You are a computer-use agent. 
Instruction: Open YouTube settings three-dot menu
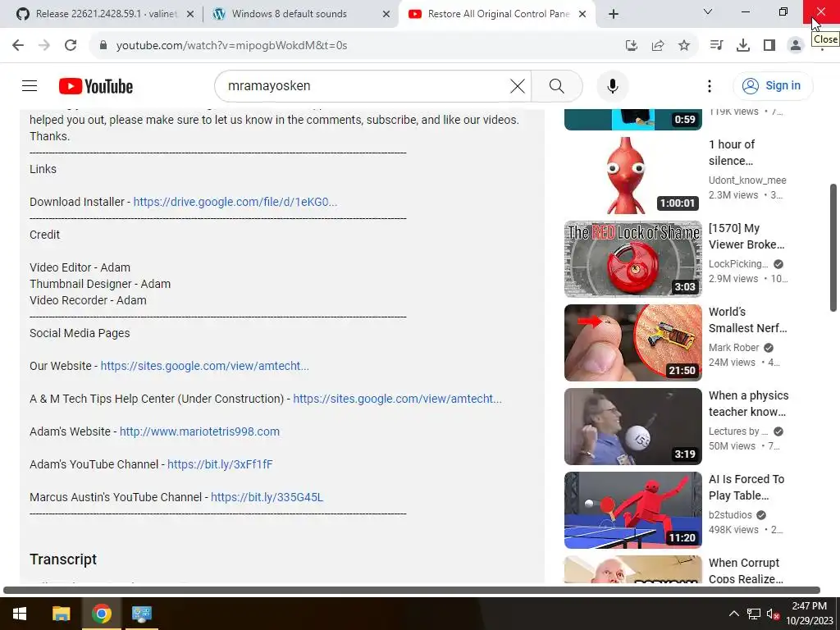pos(710,85)
